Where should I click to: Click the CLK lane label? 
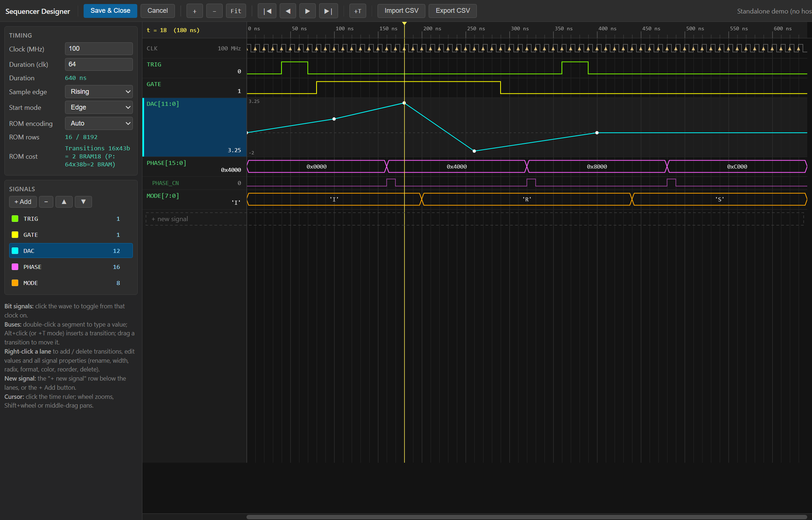tap(152, 49)
